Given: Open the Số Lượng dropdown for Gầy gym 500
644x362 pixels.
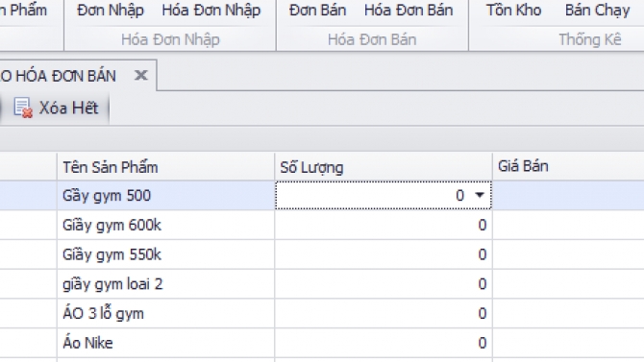Looking at the screenshot, I should (x=480, y=195).
